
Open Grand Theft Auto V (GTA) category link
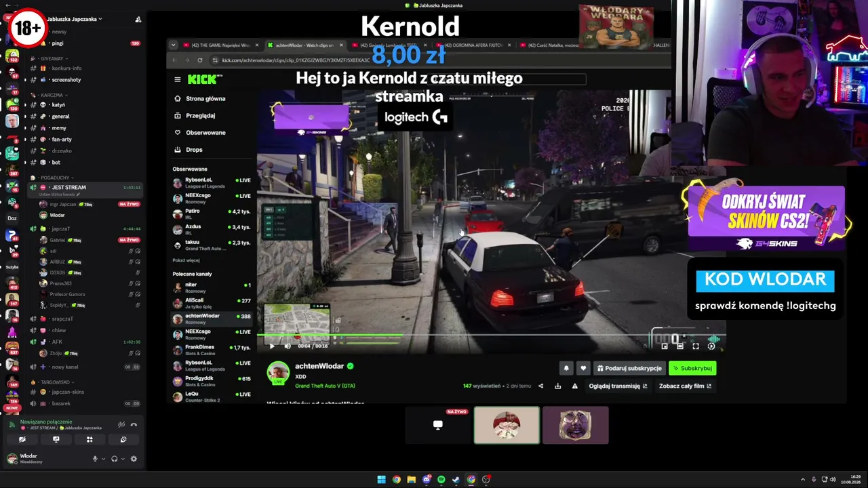tap(325, 386)
